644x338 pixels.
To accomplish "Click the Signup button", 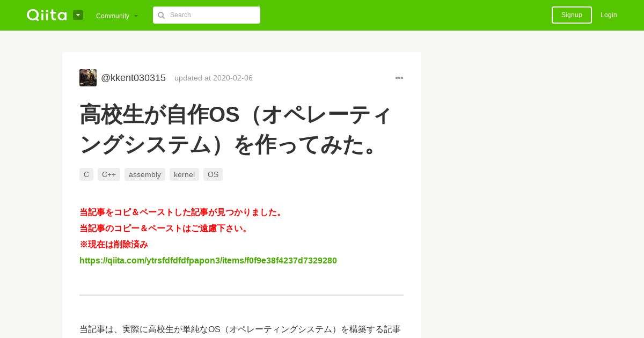I will [572, 15].
